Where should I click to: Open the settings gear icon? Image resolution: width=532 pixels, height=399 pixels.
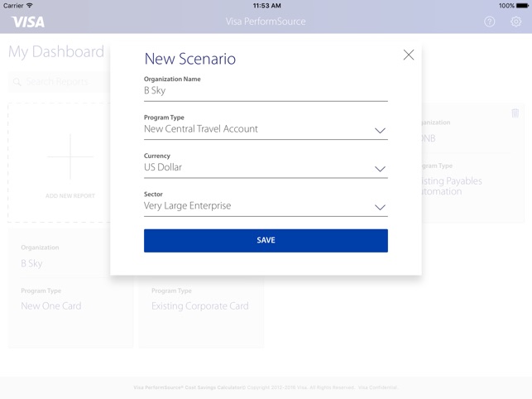[515, 22]
